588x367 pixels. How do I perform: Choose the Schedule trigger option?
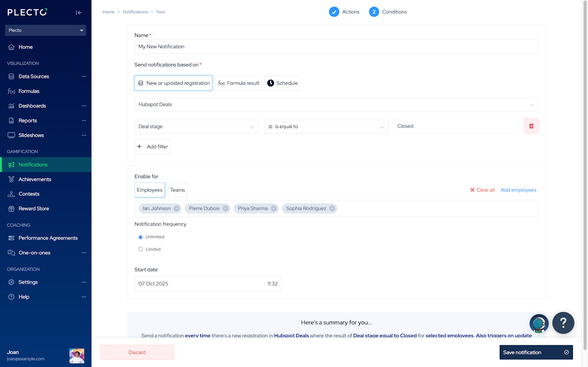click(x=283, y=83)
